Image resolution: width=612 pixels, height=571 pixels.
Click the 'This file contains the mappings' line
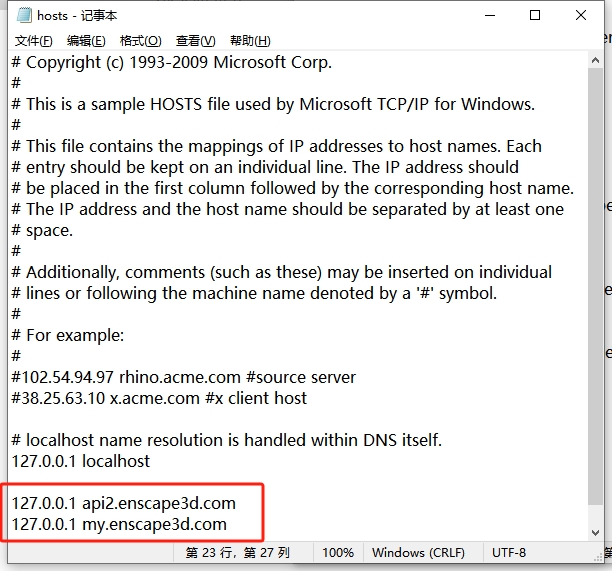point(277,146)
